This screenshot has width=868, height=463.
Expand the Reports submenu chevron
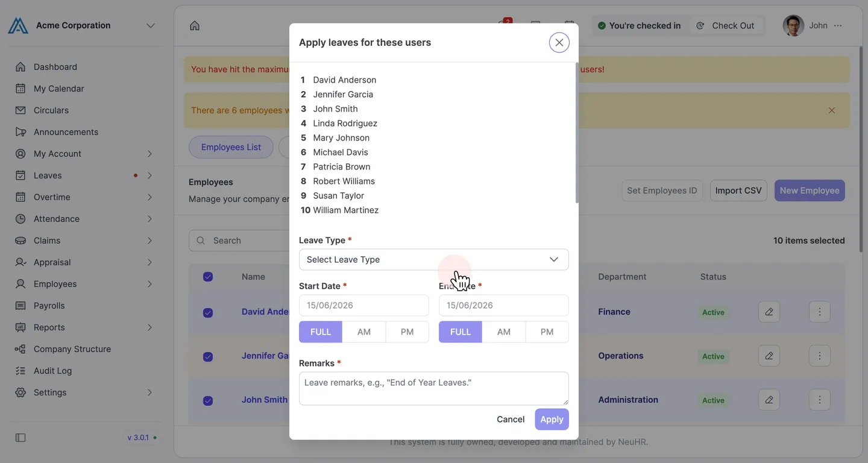click(149, 327)
